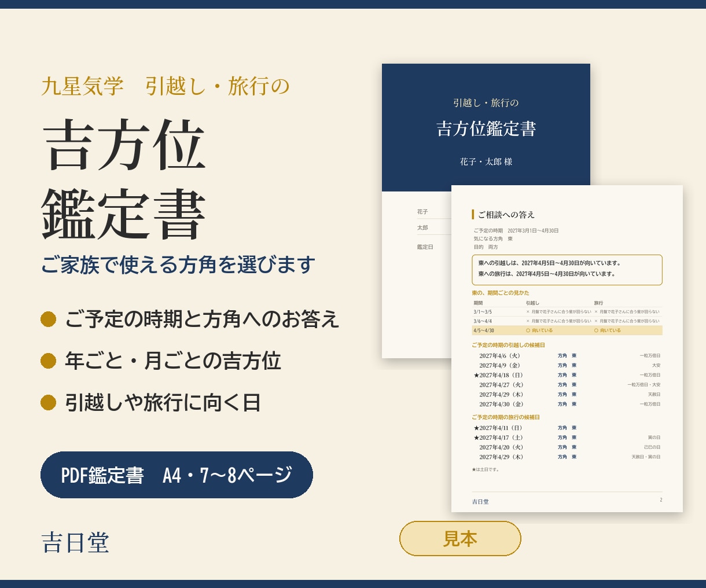Click the sentence starting 東への旅行は、2027年4月5日
The height and width of the screenshot is (588, 706).
click(547, 274)
